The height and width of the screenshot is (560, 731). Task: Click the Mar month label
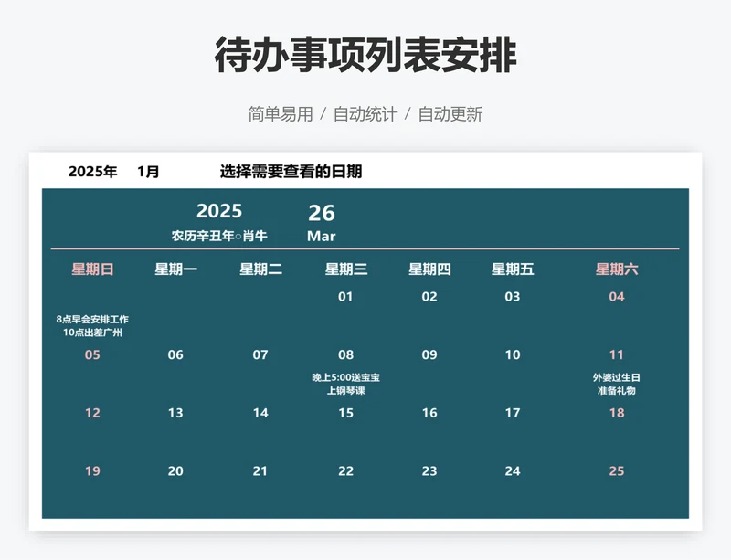[x=322, y=236]
